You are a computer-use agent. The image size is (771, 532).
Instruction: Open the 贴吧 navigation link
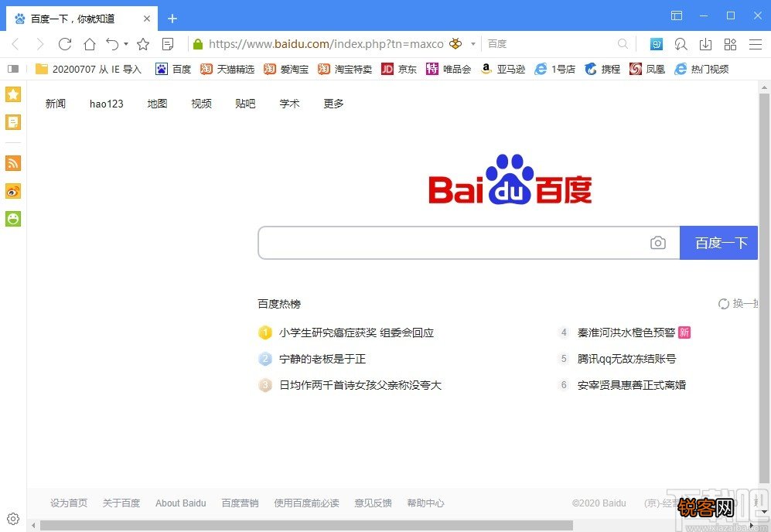tap(245, 104)
